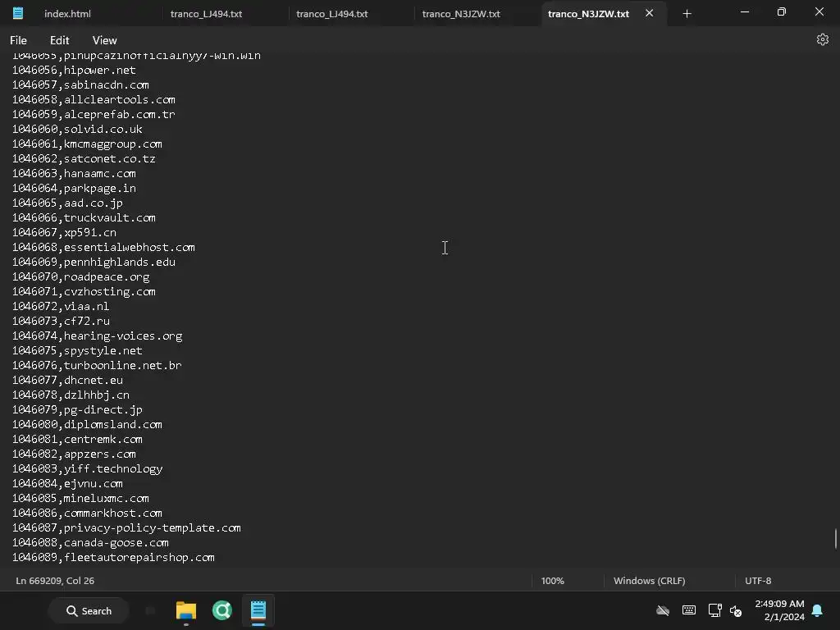Viewport: 840px width, 630px height.
Task: Click line 1046079,pg-direct.jp
Action: click(x=77, y=410)
